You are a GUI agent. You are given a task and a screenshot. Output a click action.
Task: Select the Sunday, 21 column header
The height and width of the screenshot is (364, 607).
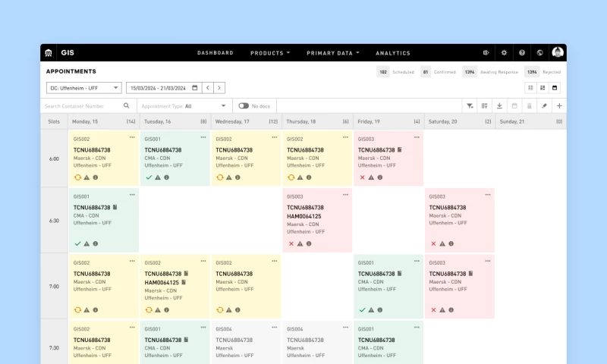click(x=530, y=121)
